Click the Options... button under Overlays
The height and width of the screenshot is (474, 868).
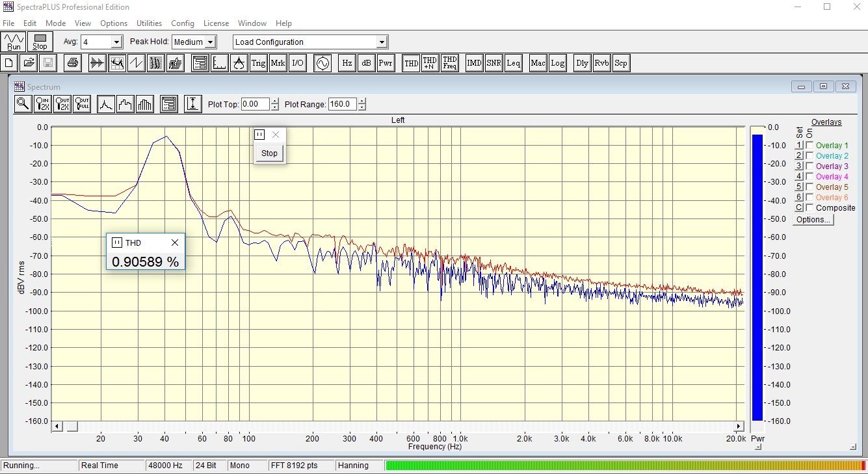point(813,220)
